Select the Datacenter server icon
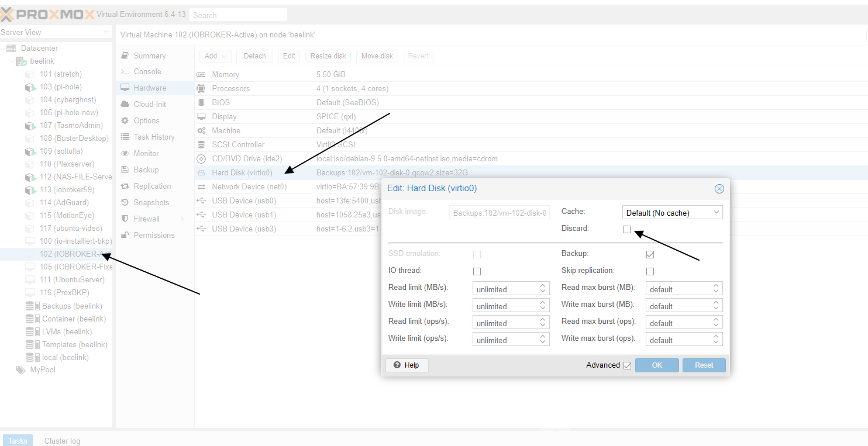 point(11,48)
